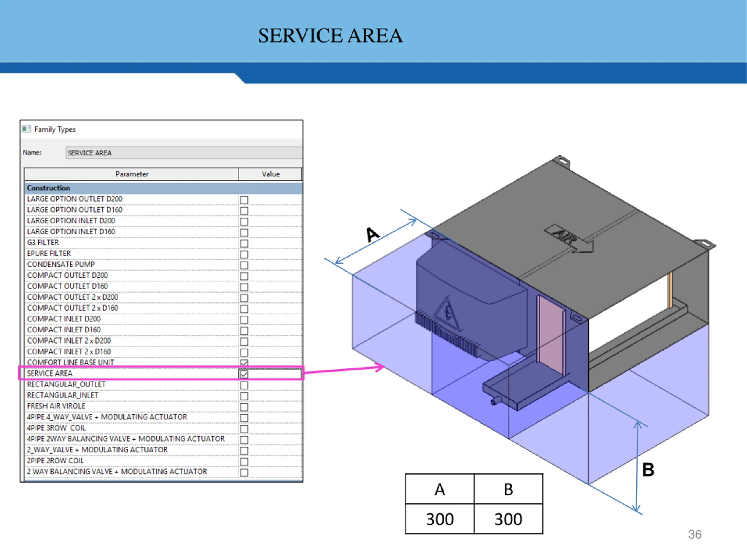Toggle COMFORT LINE BASE UNIT checkbox
Image resolution: width=747 pixels, height=560 pixels.
click(244, 363)
